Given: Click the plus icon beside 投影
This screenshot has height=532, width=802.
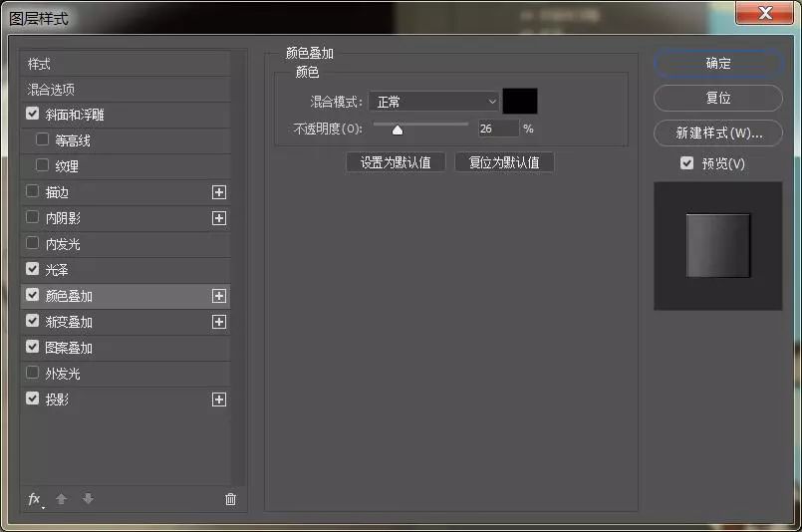Looking at the screenshot, I should point(219,399).
